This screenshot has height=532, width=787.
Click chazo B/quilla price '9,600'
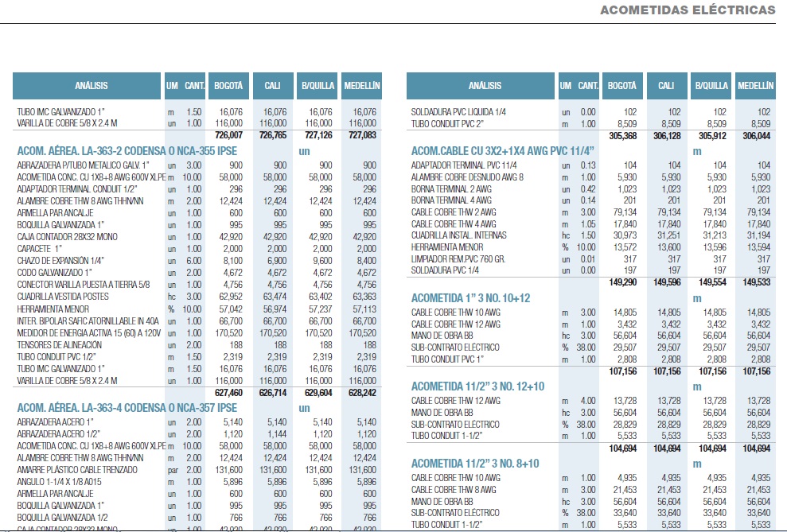click(x=323, y=261)
